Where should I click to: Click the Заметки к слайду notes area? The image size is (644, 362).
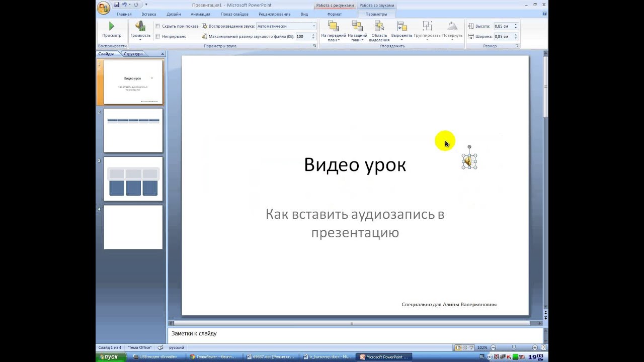tap(355, 335)
